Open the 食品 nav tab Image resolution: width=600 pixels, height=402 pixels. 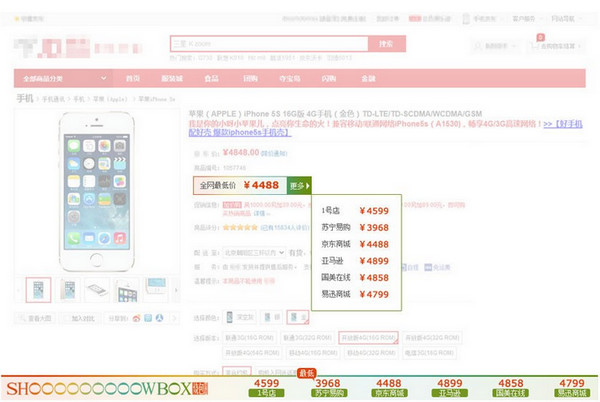tap(211, 78)
